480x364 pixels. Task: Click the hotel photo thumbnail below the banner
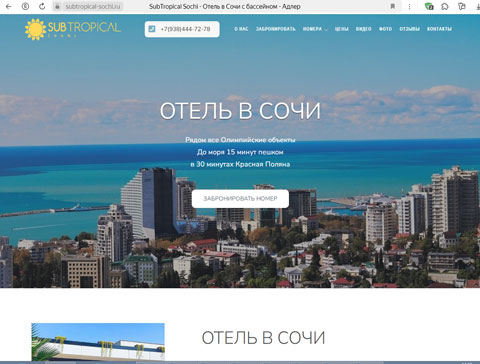[x=98, y=342]
